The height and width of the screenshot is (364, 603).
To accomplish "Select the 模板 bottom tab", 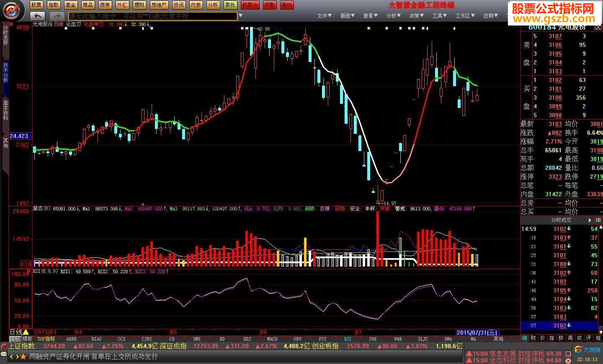I will [28, 339].
